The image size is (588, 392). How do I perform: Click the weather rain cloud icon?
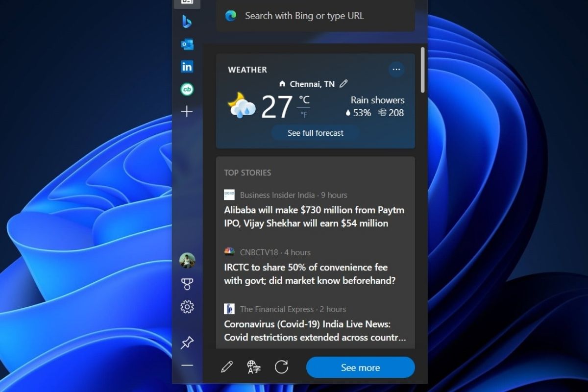[x=241, y=105]
